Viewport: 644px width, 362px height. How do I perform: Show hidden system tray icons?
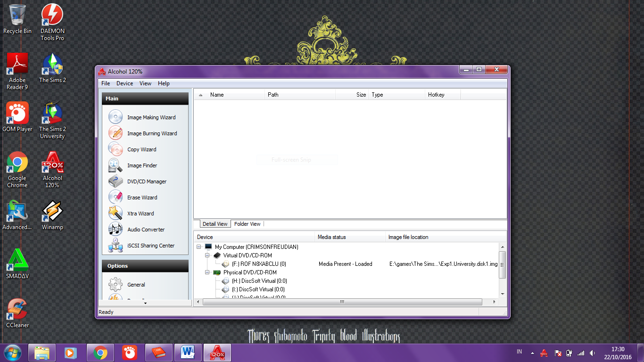(x=532, y=353)
